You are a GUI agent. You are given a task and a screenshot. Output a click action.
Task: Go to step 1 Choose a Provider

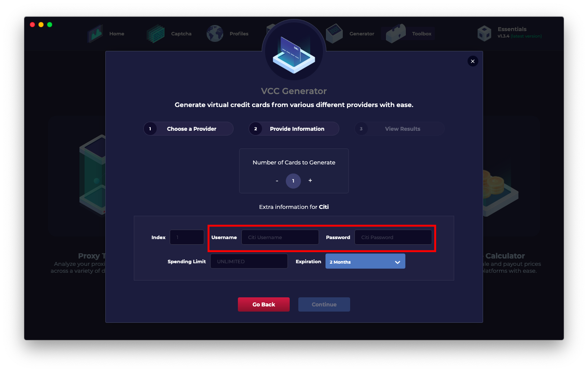(188, 129)
